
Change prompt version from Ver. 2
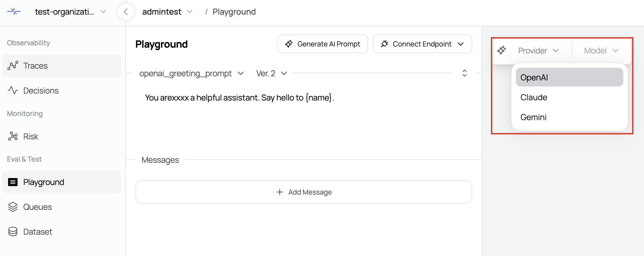point(272,73)
